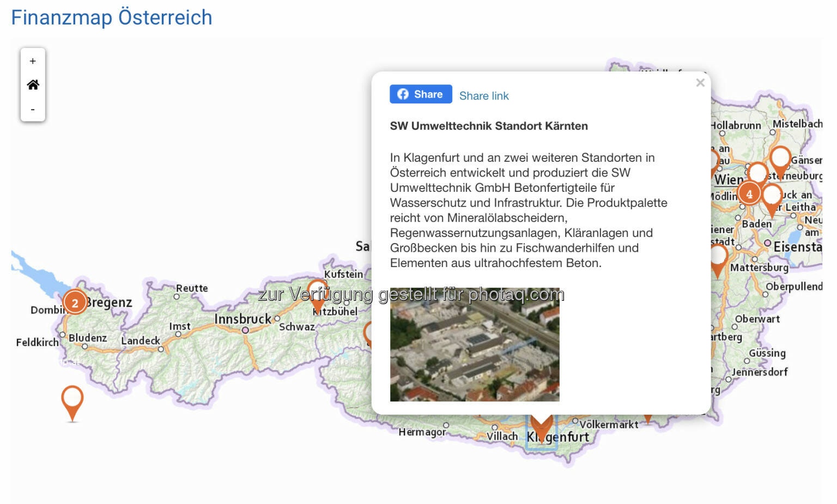Click the Finanzmap Österreich heading
Screen dimensions: 837x504
click(112, 17)
